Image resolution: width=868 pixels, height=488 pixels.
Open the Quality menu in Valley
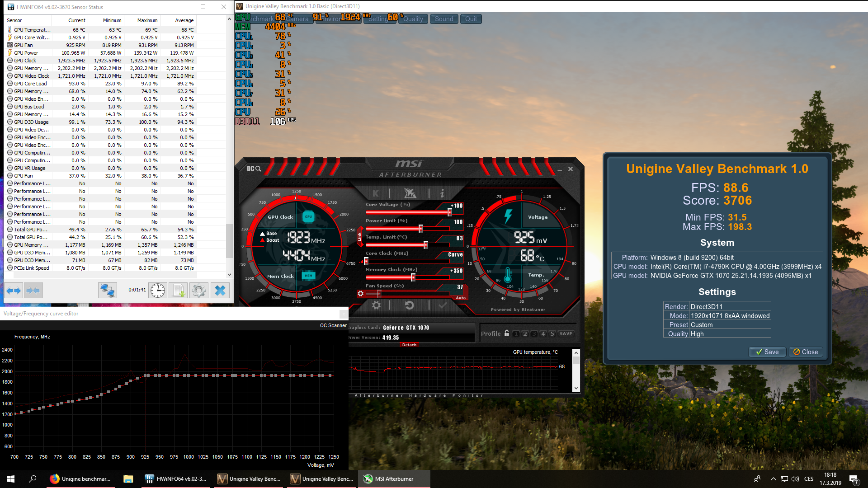[413, 19]
